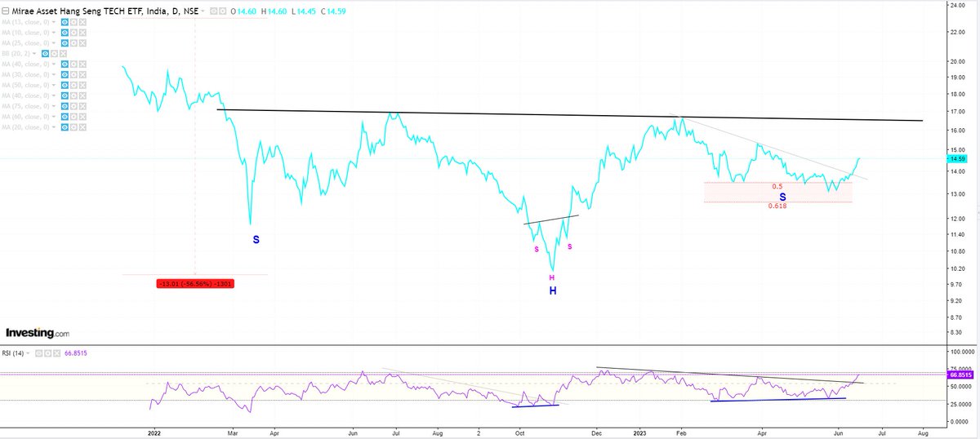Image resolution: width=980 pixels, height=439 pixels.
Task: Remove the MA (30, close, 0) indicator
Action: coord(82,74)
